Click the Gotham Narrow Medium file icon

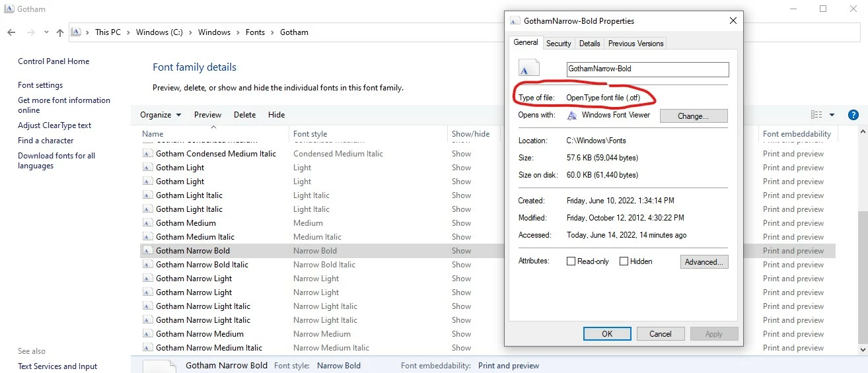click(148, 334)
